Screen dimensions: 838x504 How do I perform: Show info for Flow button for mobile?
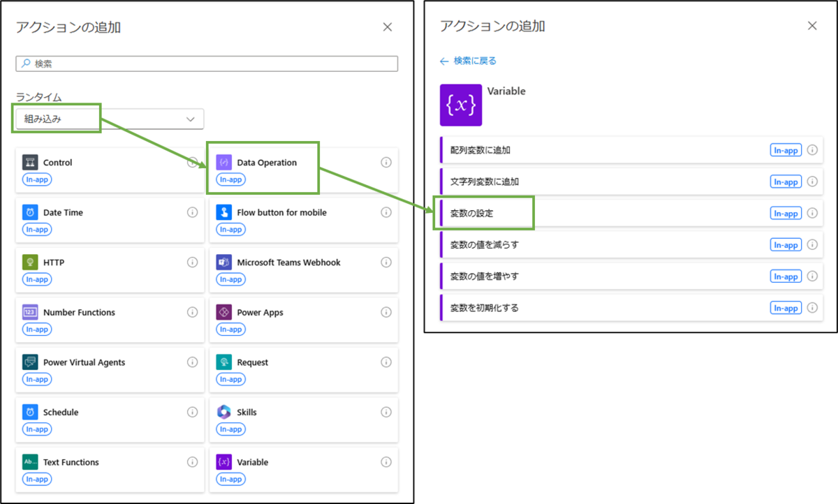click(x=386, y=212)
